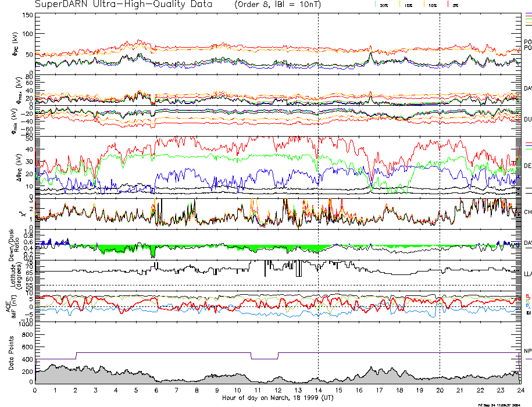Screen dimensions: 532x407
Task: Click the timestamp text in bottom-right corner
Action: pos(504,405)
